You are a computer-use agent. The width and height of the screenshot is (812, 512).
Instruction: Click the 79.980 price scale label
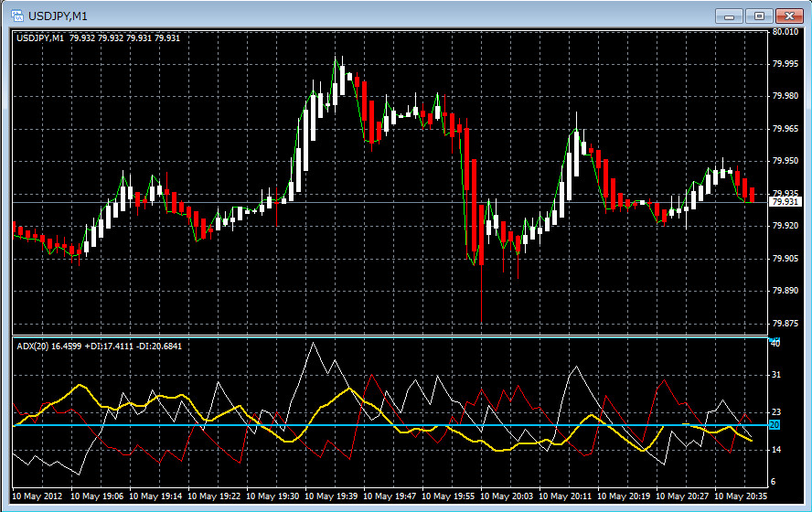pyautogui.click(x=785, y=96)
